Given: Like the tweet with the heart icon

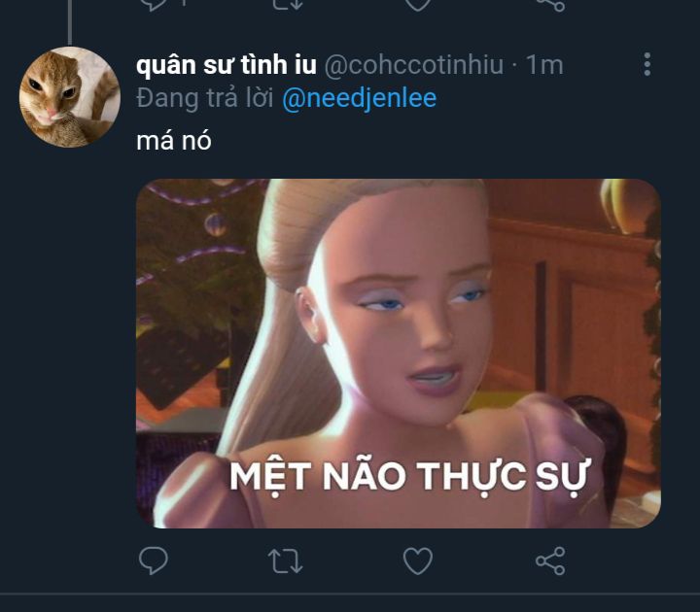Looking at the screenshot, I should (418, 561).
